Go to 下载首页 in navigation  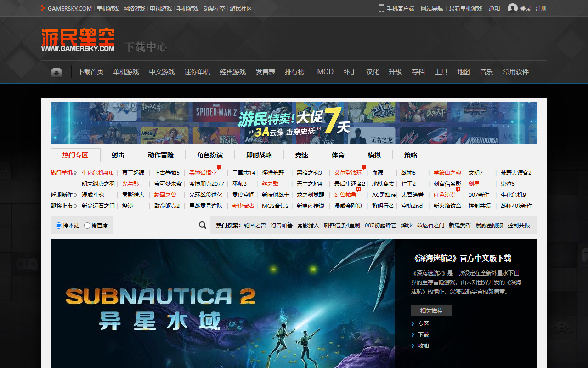[90, 72]
